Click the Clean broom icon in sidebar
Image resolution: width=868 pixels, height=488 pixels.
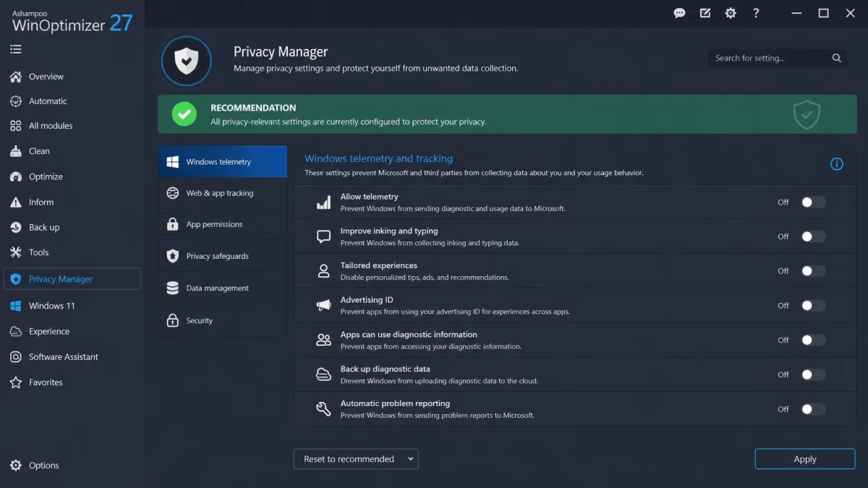16,151
